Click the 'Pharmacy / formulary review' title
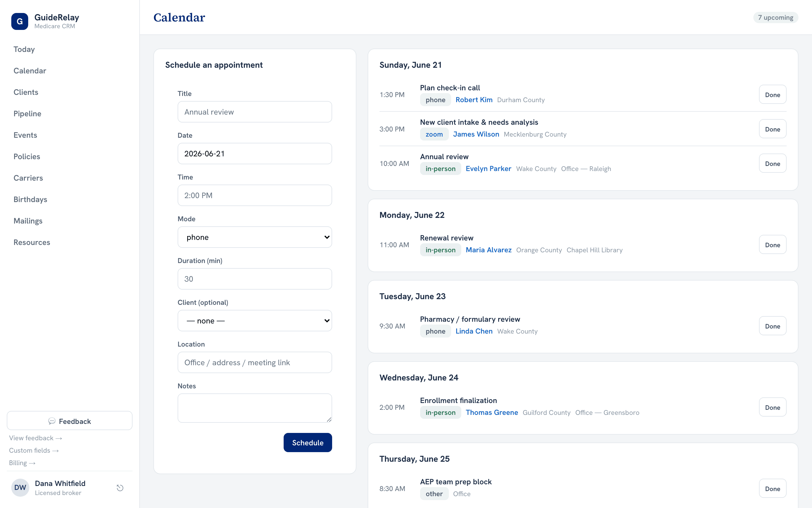 click(x=470, y=319)
